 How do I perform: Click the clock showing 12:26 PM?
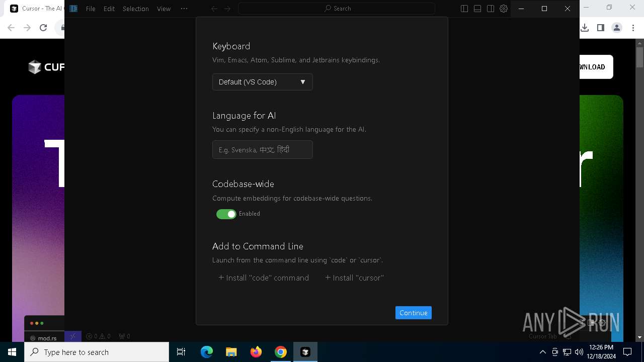pyautogui.click(x=601, y=352)
